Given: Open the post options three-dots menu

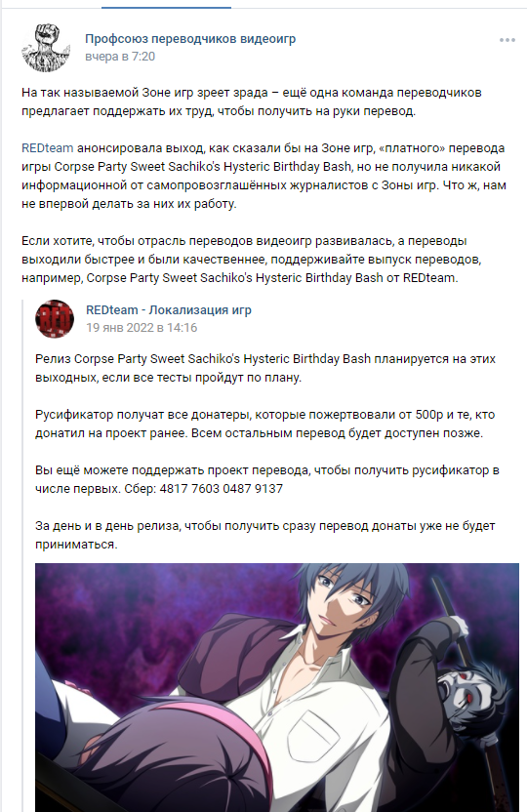Looking at the screenshot, I should tap(507, 40).
